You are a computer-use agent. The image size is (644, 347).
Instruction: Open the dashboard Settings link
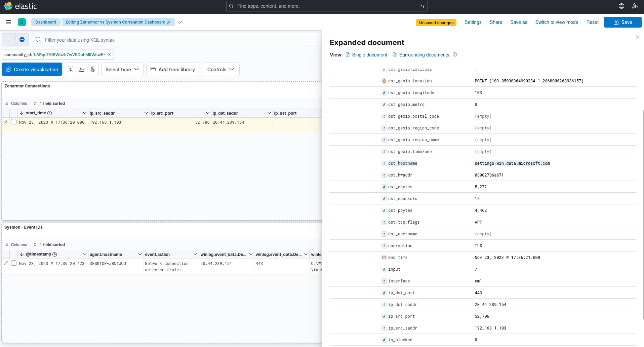point(473,22)
